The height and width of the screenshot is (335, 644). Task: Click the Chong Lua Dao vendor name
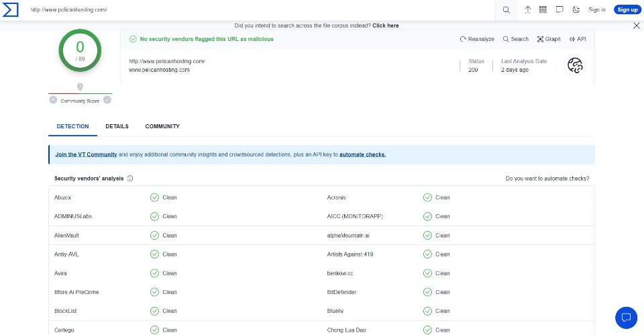(346, 330)
